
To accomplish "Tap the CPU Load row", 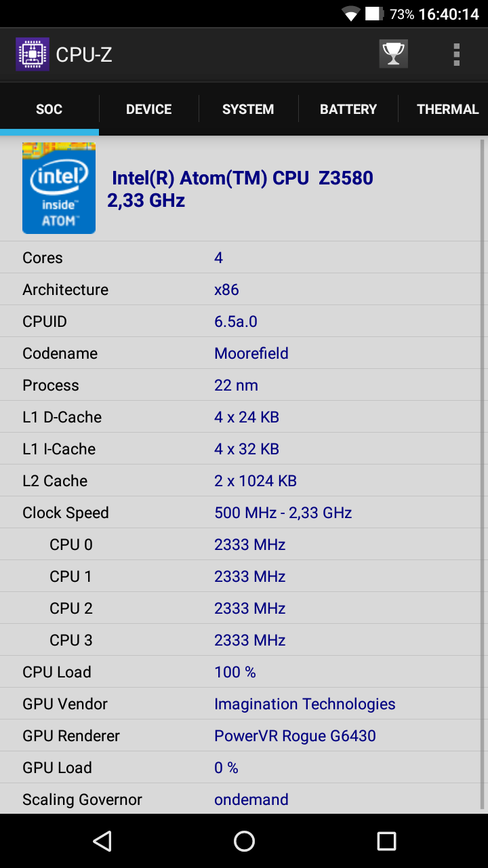I will pos(240,672).
